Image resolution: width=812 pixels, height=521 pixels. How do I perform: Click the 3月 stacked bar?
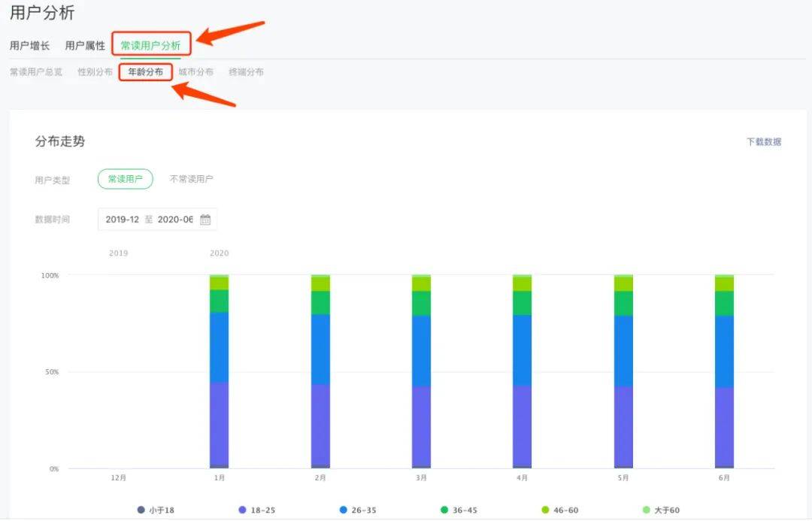click(422, 371)
